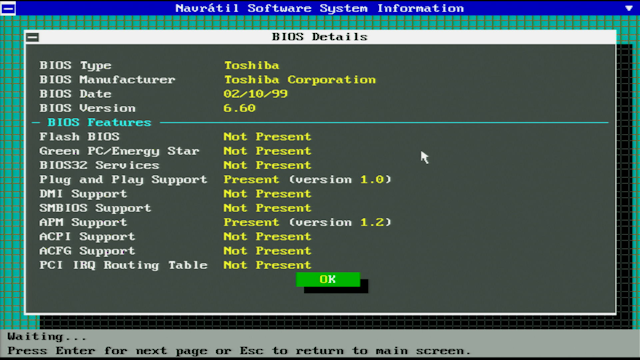
Task: Open the BIOS Details window system menu
Action: click(x=33, y=37)
